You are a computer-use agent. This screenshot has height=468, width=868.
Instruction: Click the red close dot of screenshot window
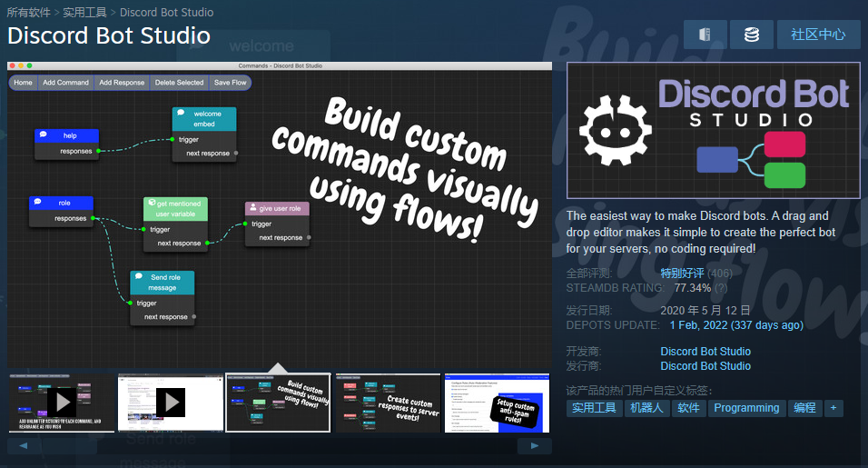(x=12, y=65)
